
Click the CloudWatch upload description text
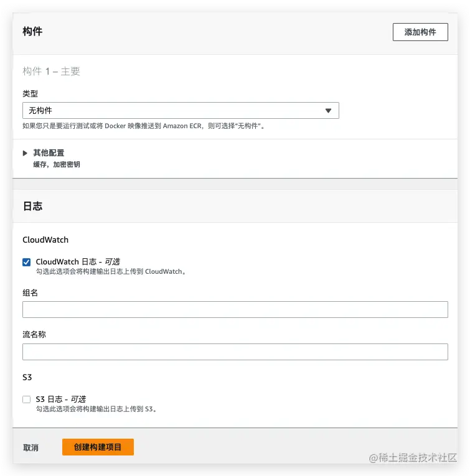111,271
